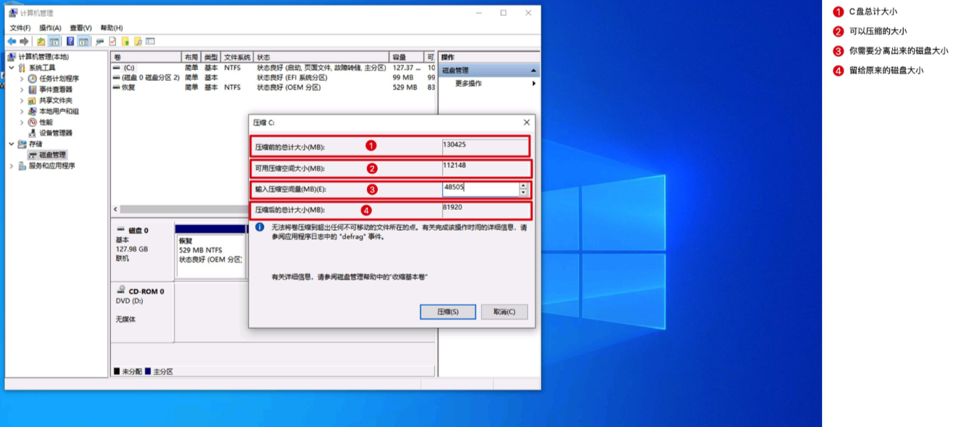Click the checkmark document toolbar icon
The width and height of the screenshot is (980, 427).
112,41
